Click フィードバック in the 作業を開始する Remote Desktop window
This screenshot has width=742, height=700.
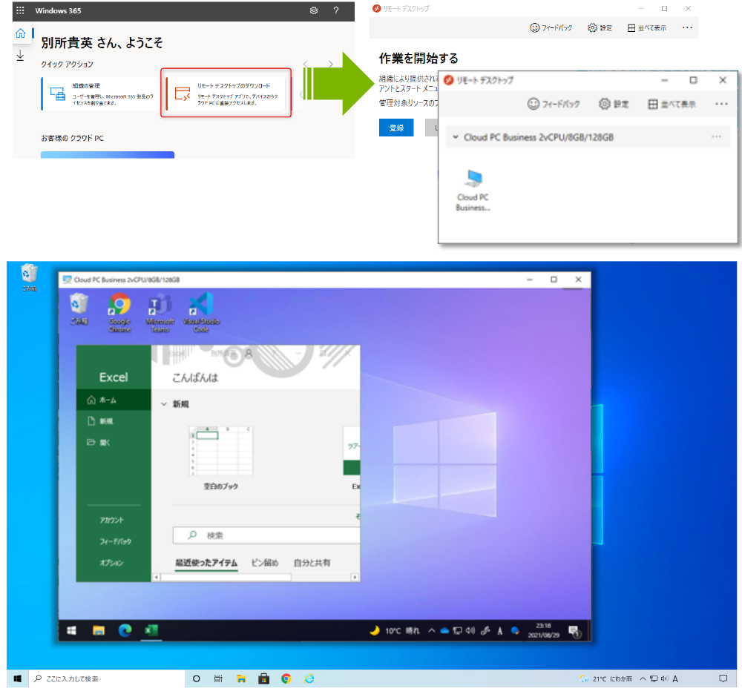(551, 28)
